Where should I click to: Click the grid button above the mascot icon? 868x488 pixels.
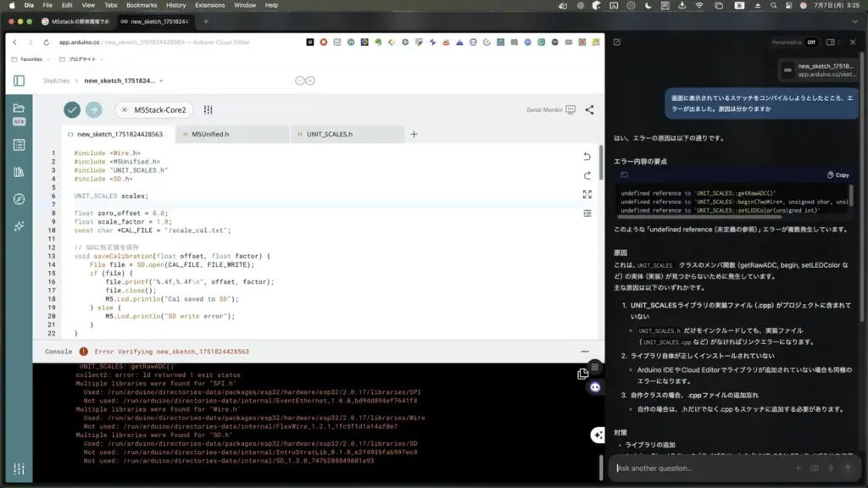[x=595, y=368]
